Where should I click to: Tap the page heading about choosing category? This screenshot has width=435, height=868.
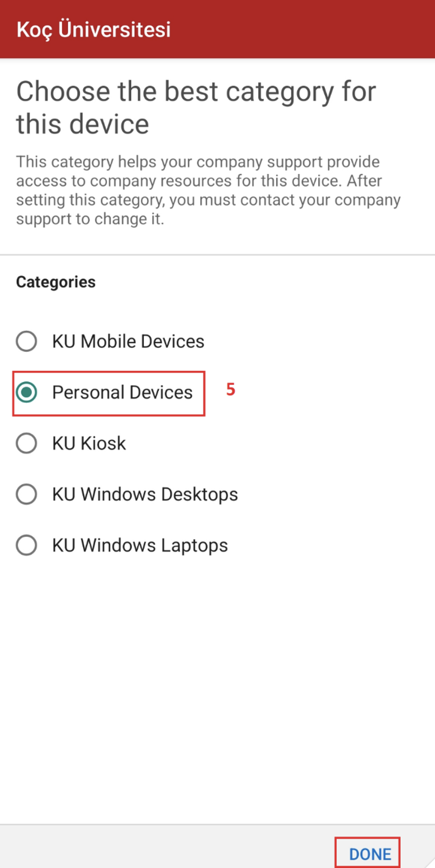[196, 107]
